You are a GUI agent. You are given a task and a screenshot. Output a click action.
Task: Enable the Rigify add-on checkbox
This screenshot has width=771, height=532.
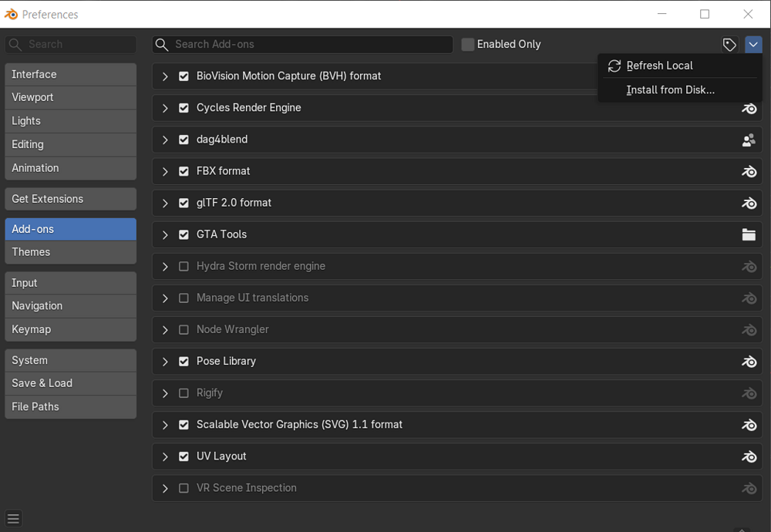pyautogui.click(x=183, y=393)
